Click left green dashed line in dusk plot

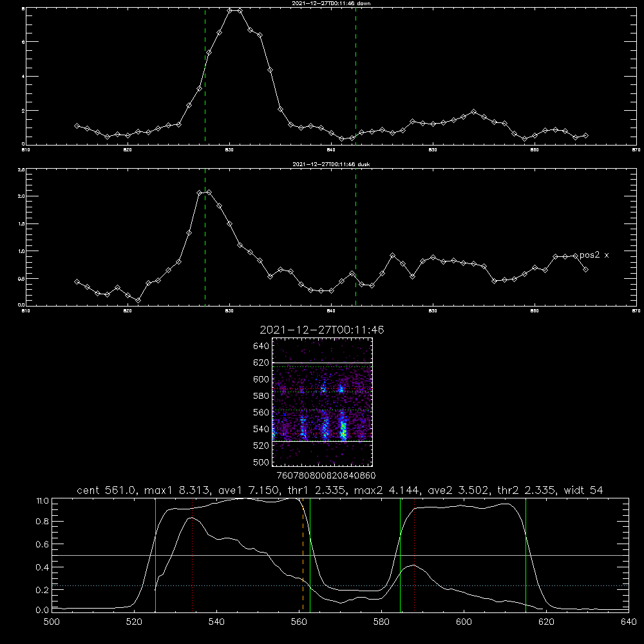(205, 237)
